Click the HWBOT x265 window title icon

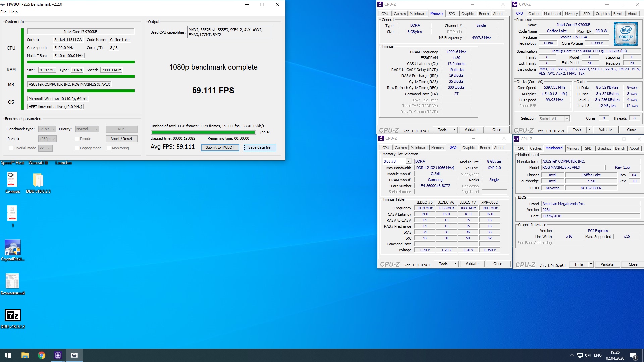[x=3, y=4]
